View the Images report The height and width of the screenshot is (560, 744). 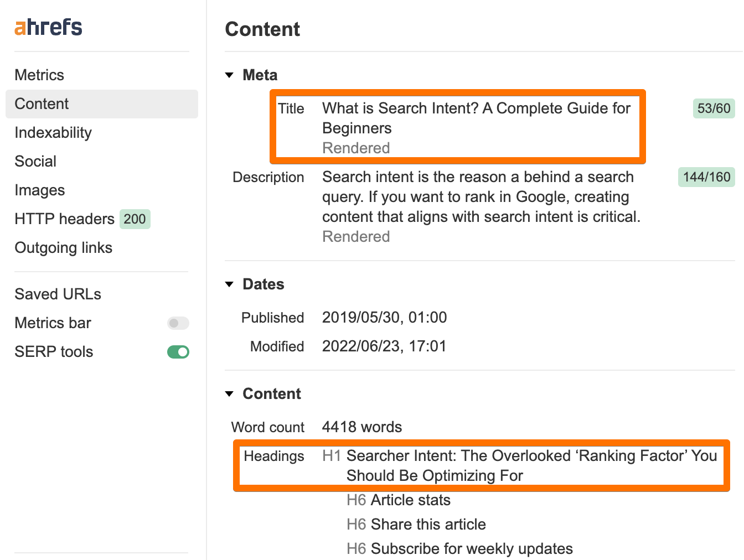pyautogui.click(x=40, y=190)
